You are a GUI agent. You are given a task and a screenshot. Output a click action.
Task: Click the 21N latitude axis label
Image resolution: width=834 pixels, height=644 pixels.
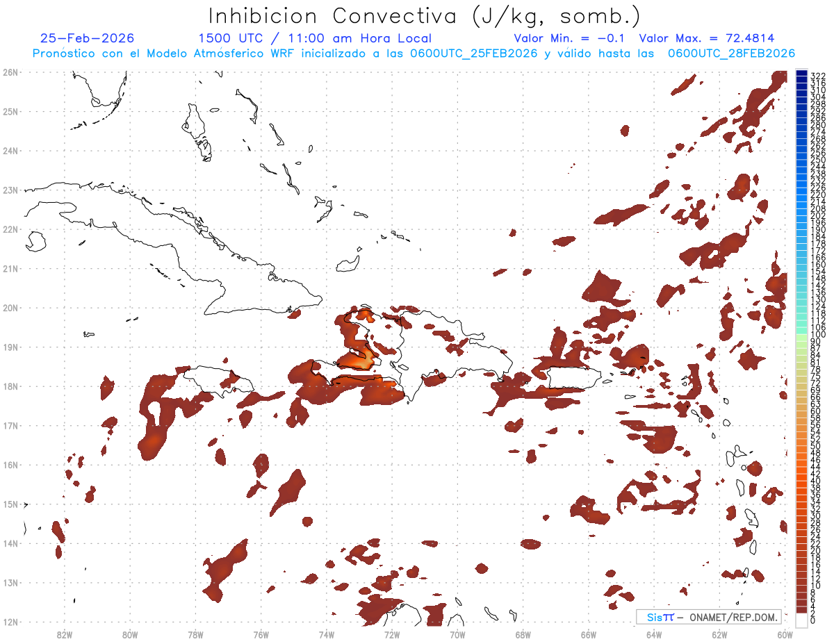(10, 268)
